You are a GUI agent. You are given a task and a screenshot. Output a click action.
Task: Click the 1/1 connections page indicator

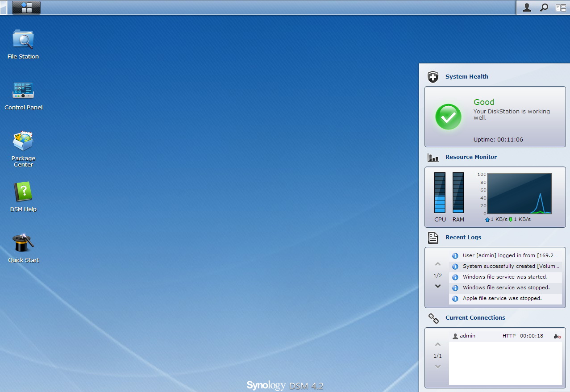pos(438,356)
